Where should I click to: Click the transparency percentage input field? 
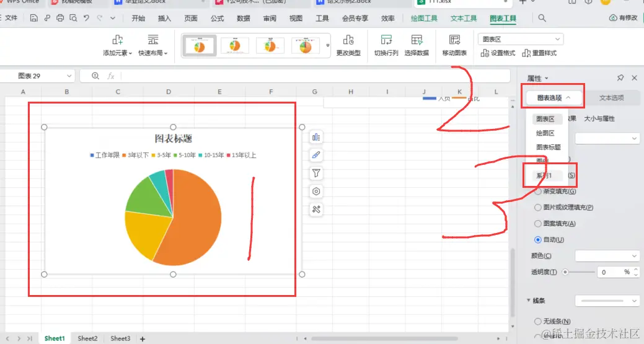tap(611, 272)
